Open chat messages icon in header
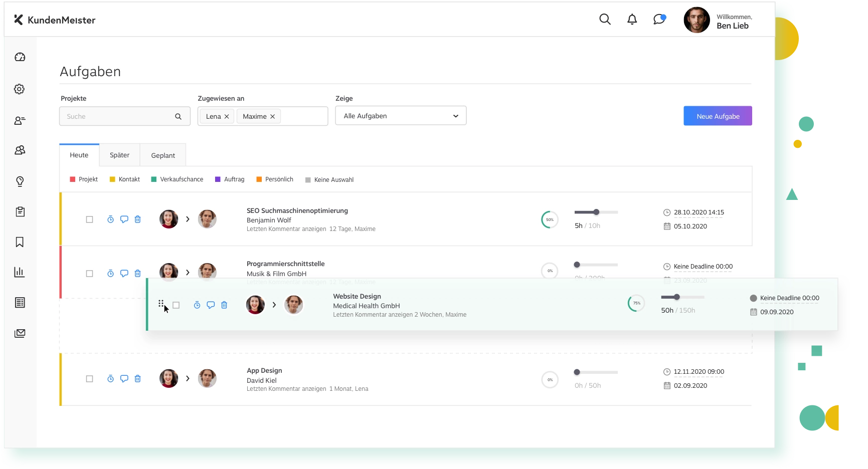Screen dimensions: 868x469 click(659, 20)
